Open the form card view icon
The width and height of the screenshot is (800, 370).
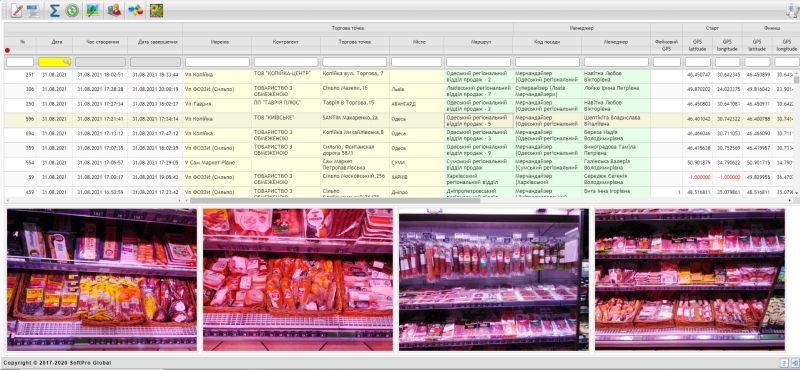(x=33, y=10)
